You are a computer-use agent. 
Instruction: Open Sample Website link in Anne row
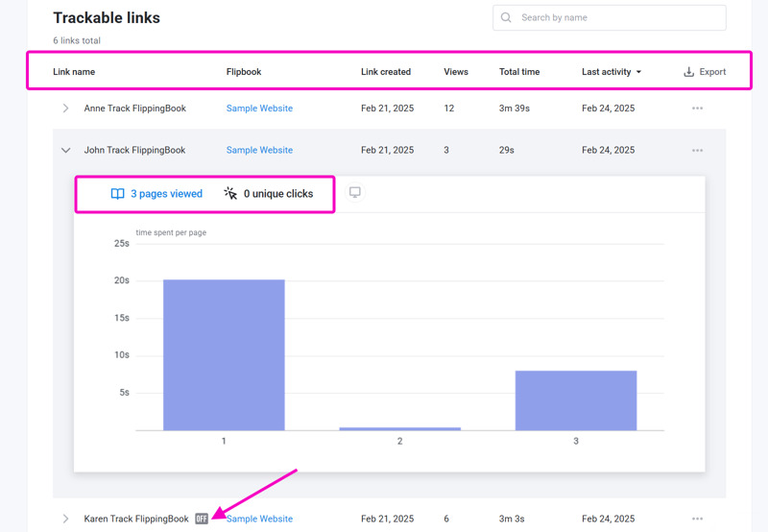pos(259,109)
